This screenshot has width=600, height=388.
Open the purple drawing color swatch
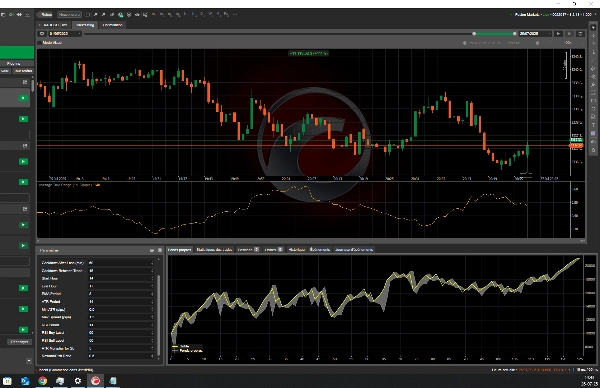click(x=593, y=133)
